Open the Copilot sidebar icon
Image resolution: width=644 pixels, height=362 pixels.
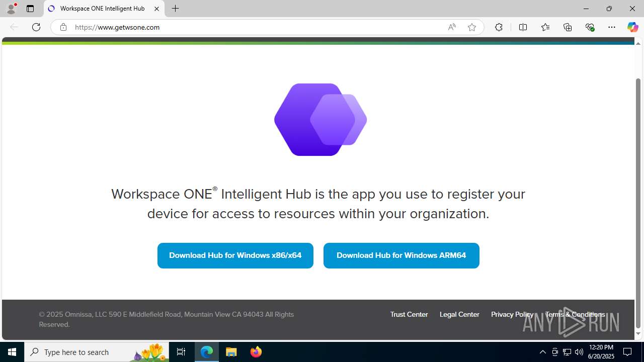tap(632, 27)
